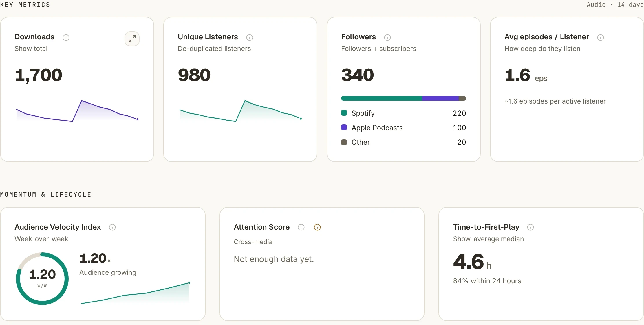Click the 'Audience growing' label

click(108, 272)
